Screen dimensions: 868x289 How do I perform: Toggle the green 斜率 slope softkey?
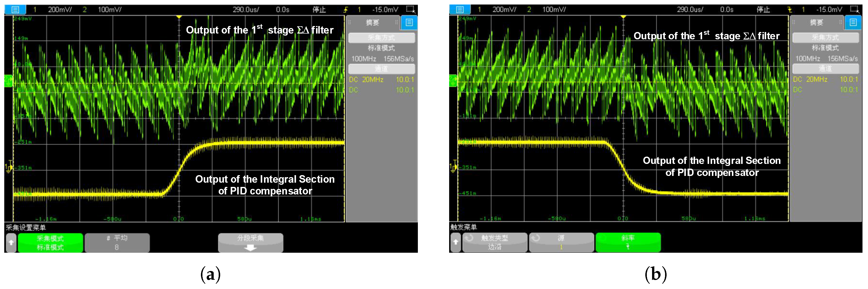628,242
